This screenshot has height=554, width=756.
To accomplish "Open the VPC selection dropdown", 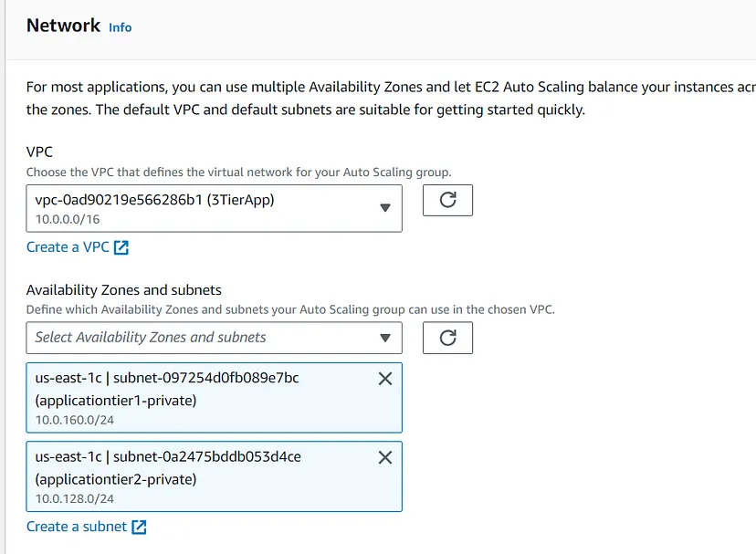I will click(201, 208).
